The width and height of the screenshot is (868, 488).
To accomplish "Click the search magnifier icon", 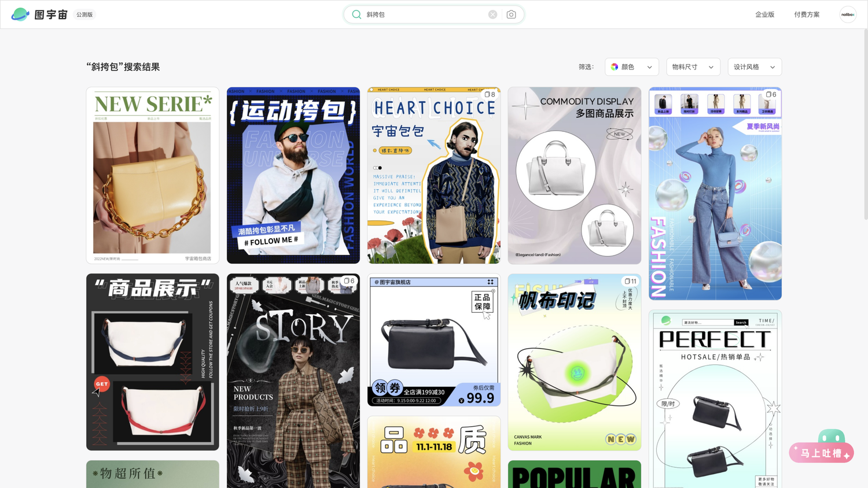I will coord(356,14).
